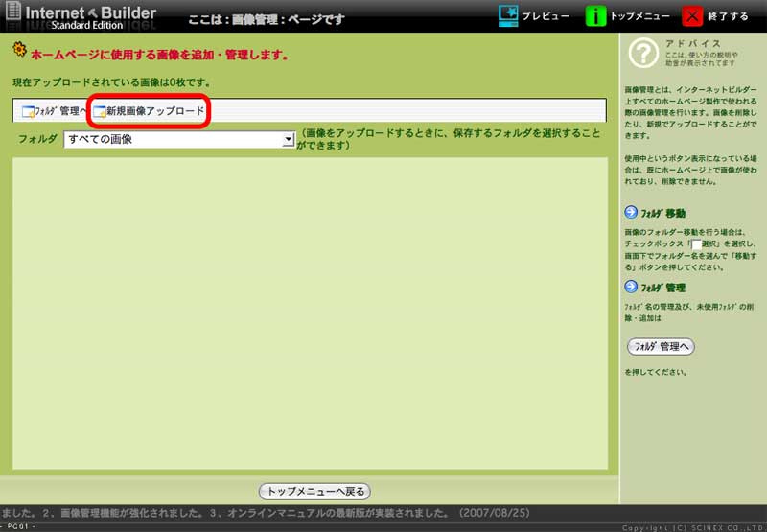Click the red 終了する exit icon
The height and width of the screenshot is (532, 767).
pos(693,16)
